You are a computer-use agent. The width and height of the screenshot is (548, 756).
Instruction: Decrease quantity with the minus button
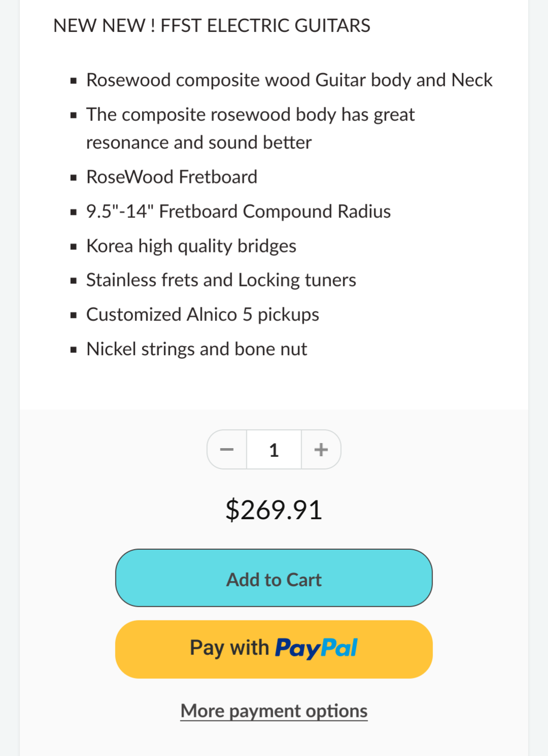tap(227, 450)
